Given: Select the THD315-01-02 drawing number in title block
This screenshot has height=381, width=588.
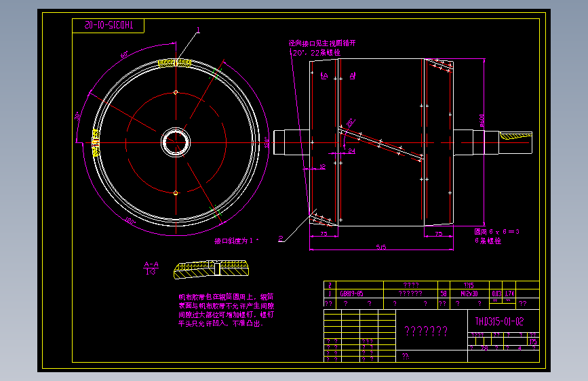Looking at the screenshot, I should point(499,321).
